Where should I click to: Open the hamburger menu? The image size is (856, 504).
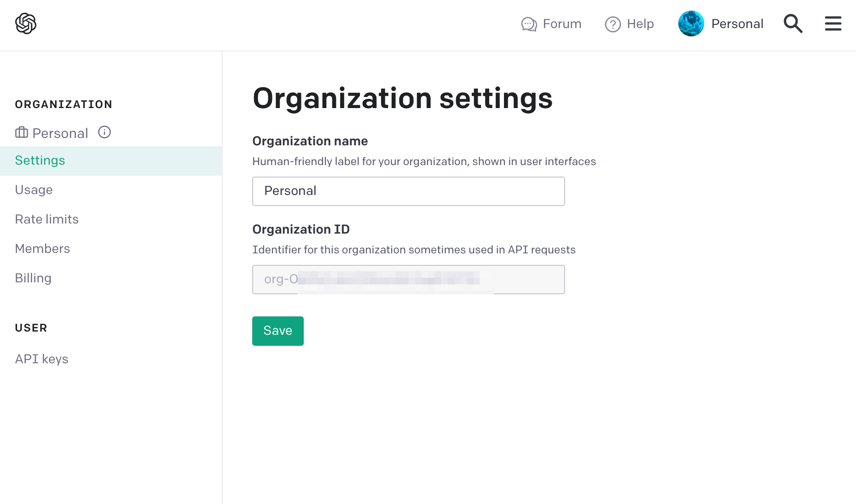click(x=833, y=23)
